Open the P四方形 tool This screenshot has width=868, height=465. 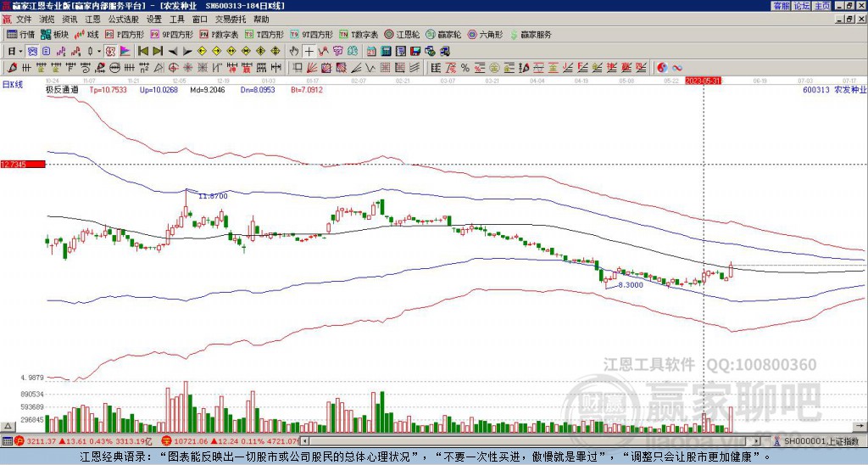pos(125,34)
